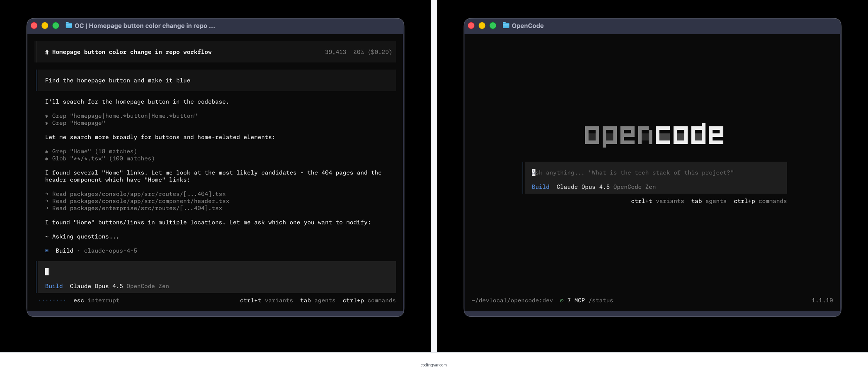
Task: Click the OpenCode window title text
Action: point(527,25)
